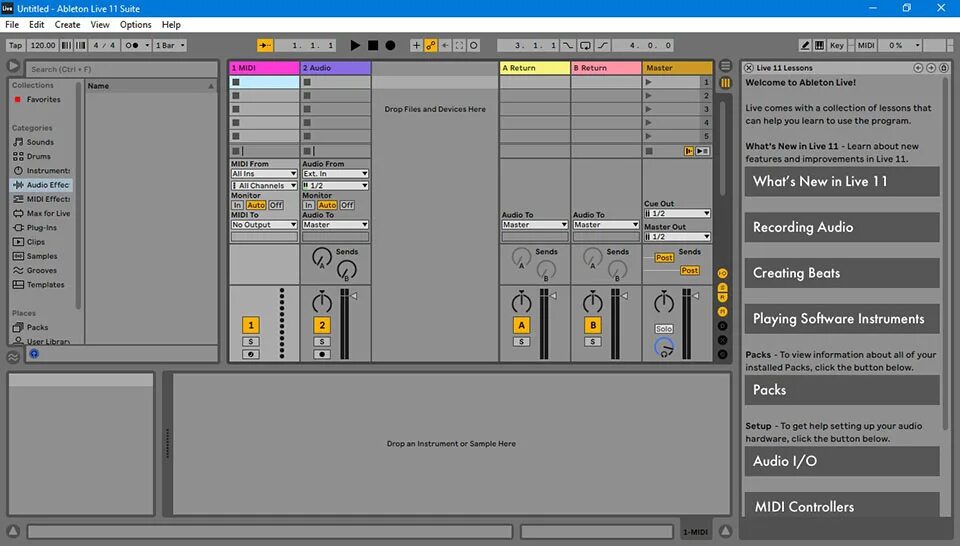
Task: Open the Recording Audio lesson
Action: coord(842,227)
